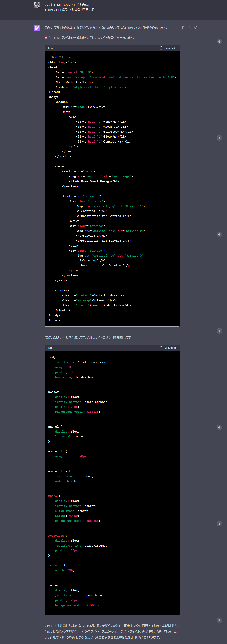Click user message 'これをHTML、CSSでコードを書いて'
The image size is (227, 644).
(68, 5)
